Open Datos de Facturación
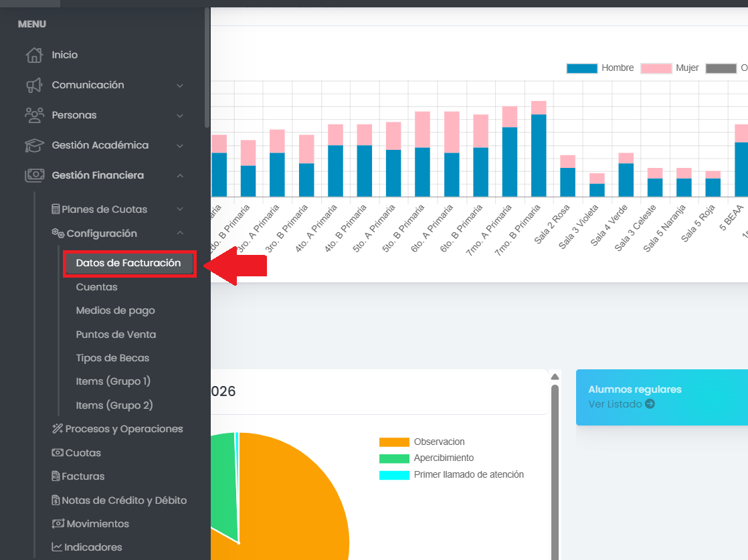Viewport: 748px width, 560px height. pos(129,264)
